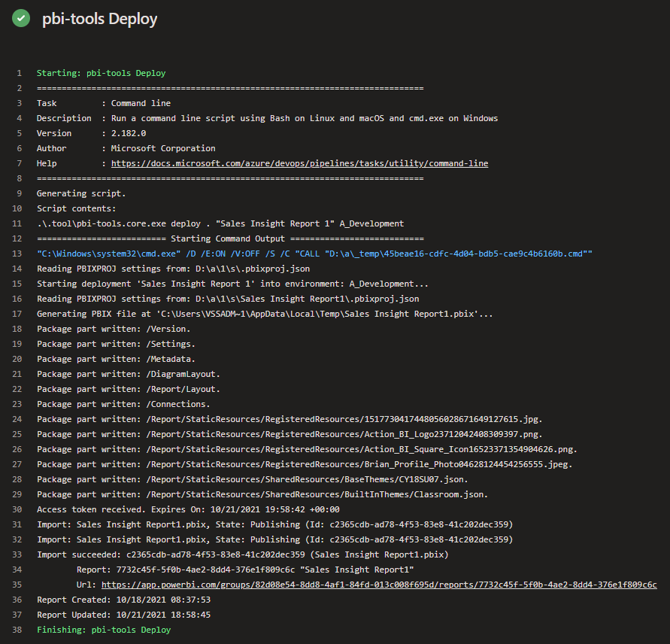The width and height of the screenshot is (670, 644).
Task: Click the 'Access token received' log line
Action: coord(189,509)
